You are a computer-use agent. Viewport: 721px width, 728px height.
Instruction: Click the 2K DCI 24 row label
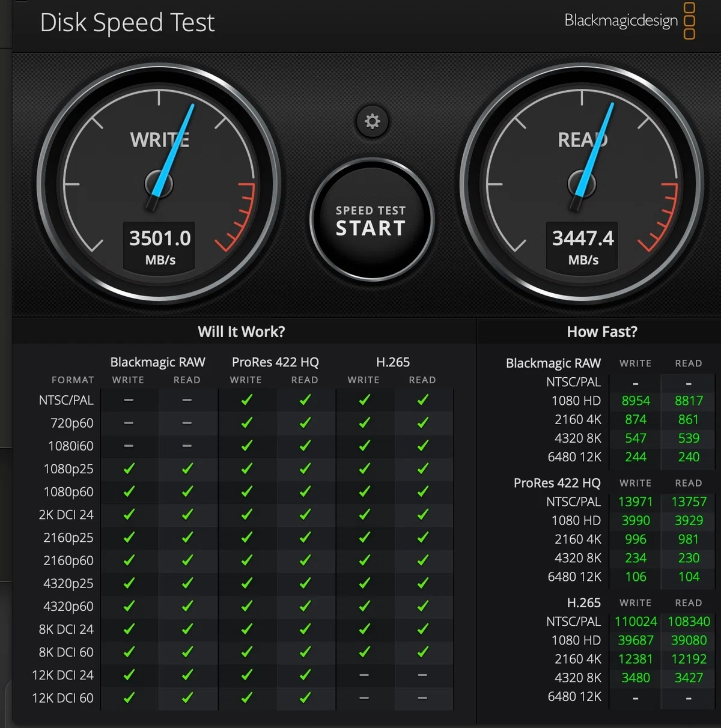[66, 514]
